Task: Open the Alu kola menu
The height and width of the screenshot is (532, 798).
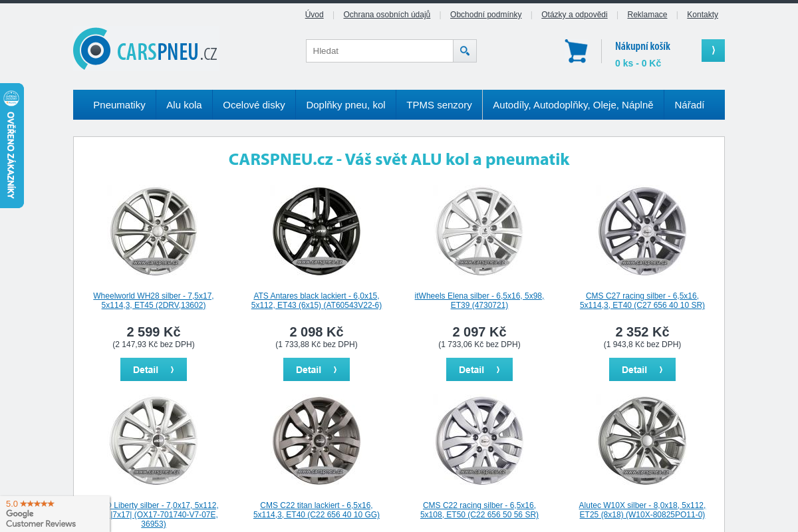Action: 184,104
